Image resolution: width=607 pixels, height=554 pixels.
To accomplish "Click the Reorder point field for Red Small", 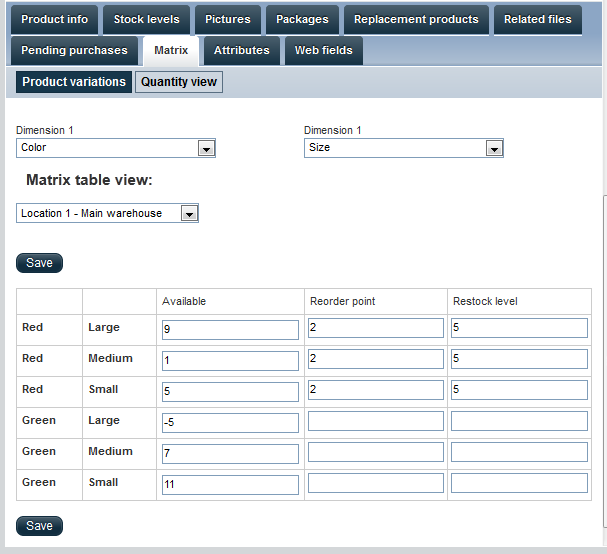I will click(x=376, y=390).
